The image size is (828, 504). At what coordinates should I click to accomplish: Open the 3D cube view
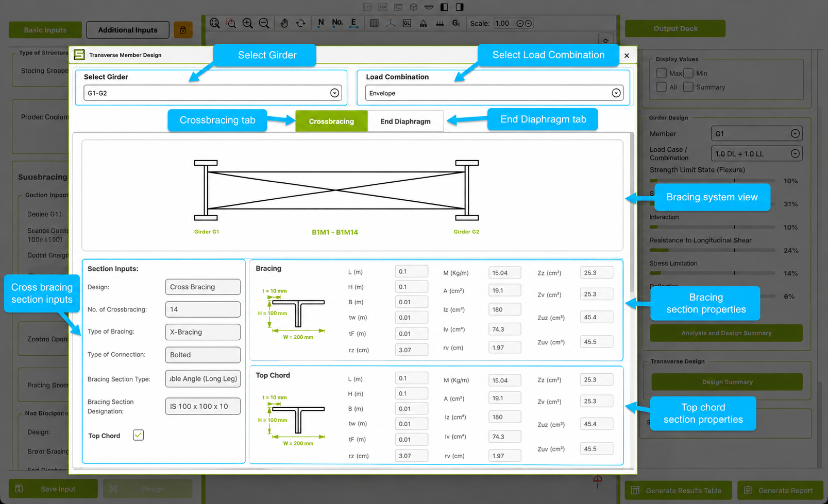tap(414, 7)
